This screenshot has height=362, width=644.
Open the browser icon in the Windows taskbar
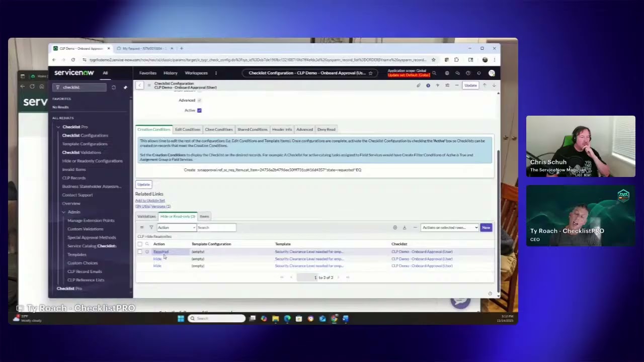click(x=287, y=318)
